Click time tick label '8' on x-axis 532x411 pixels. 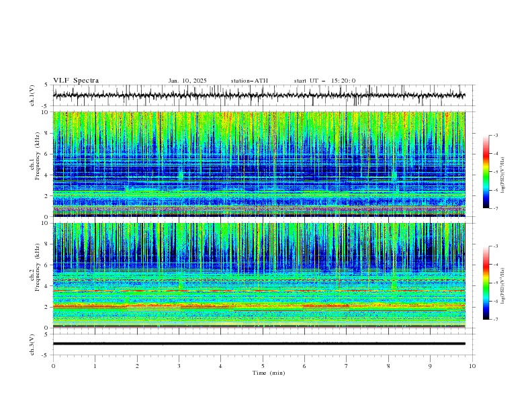(x=388, y=366)
